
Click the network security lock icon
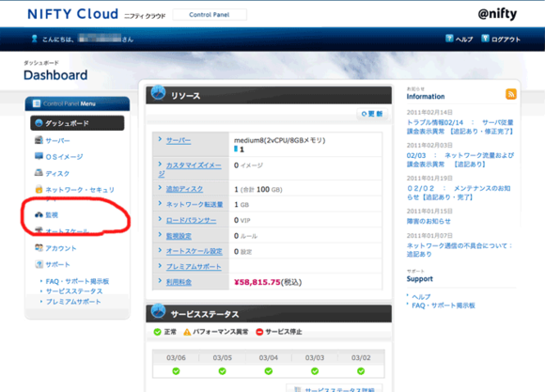pos(39,189)
